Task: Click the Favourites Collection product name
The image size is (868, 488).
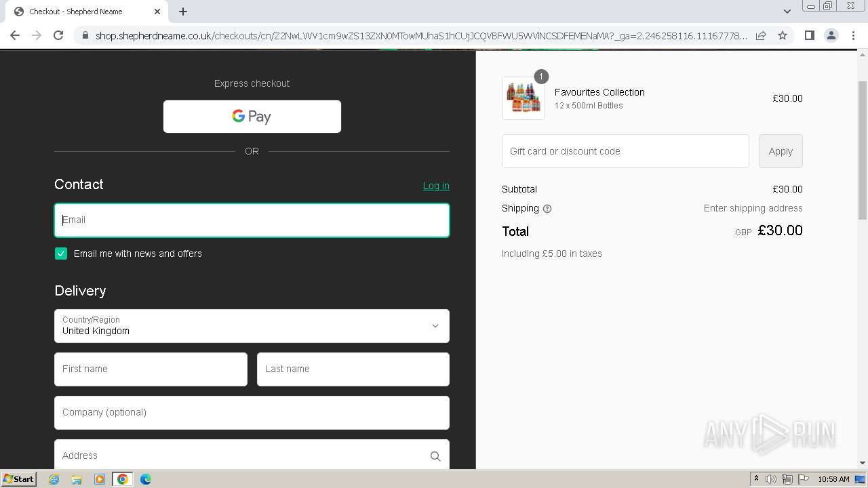Action: pos(599,92)
